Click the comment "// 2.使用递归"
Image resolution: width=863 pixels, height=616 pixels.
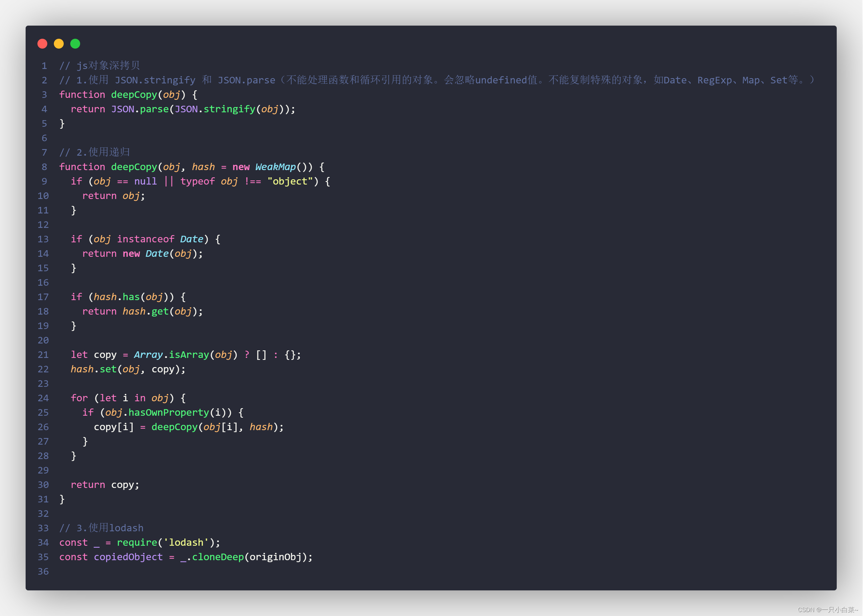95,152
